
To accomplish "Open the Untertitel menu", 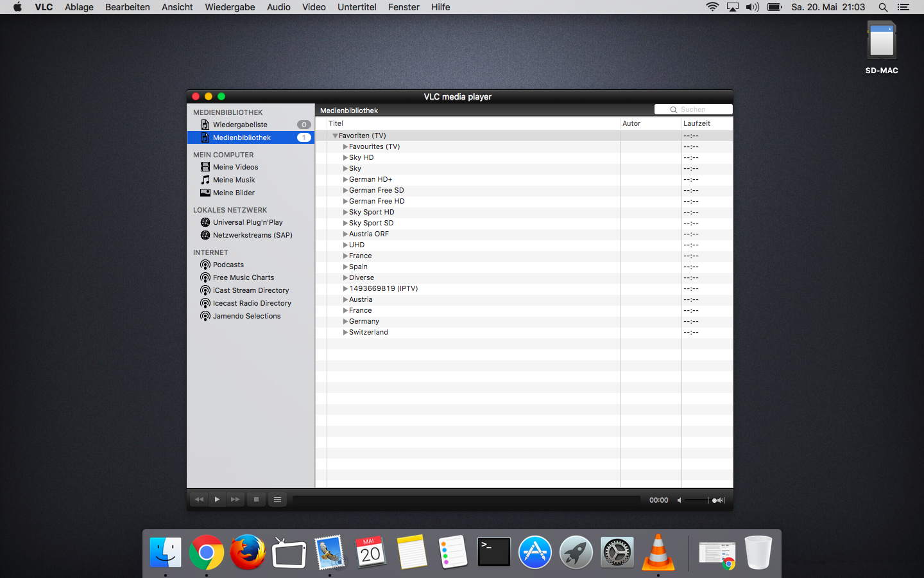I will point(357,7).
